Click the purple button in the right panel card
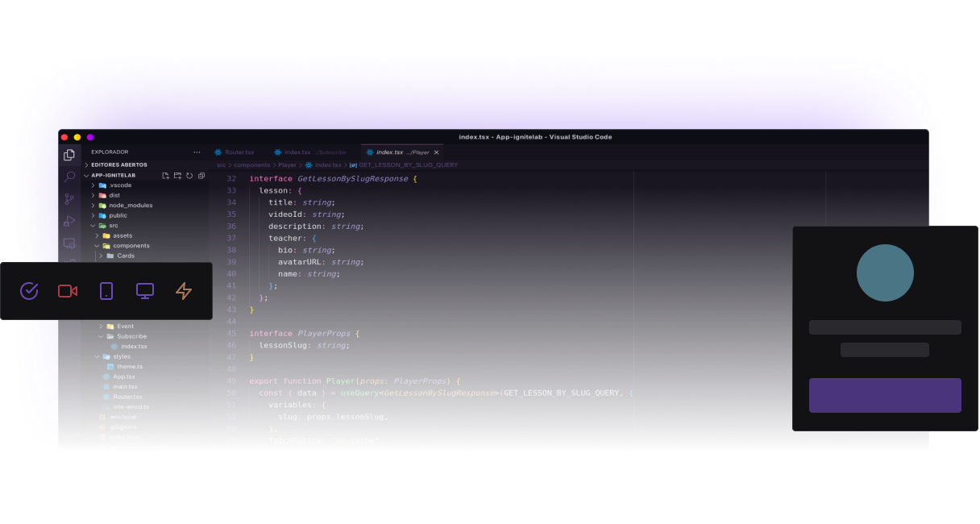This screenshot has width=980, height=524. [885, 395]
